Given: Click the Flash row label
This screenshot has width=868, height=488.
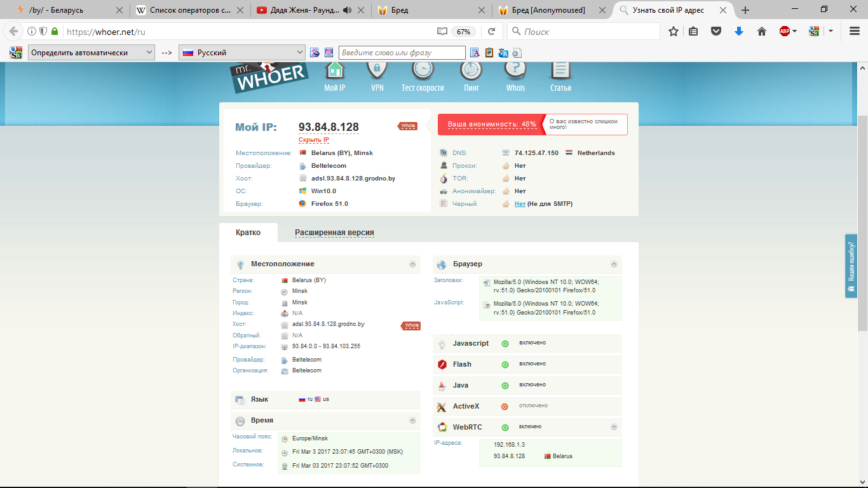Looking at the screenshot, I should (x=462, y=364).
